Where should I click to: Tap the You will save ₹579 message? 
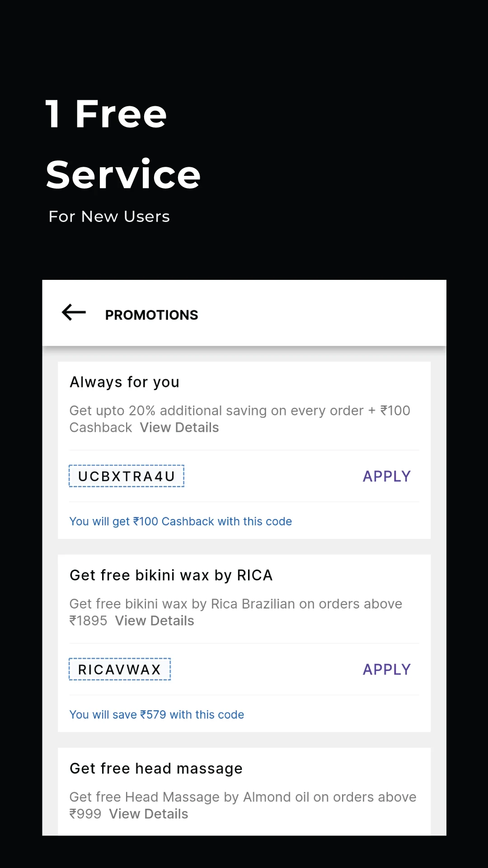157,714
